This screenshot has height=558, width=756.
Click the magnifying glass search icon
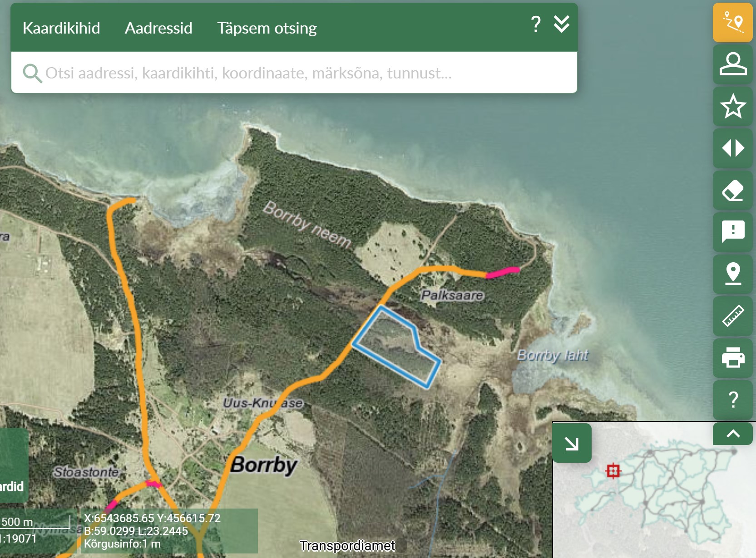pos(32,73)
